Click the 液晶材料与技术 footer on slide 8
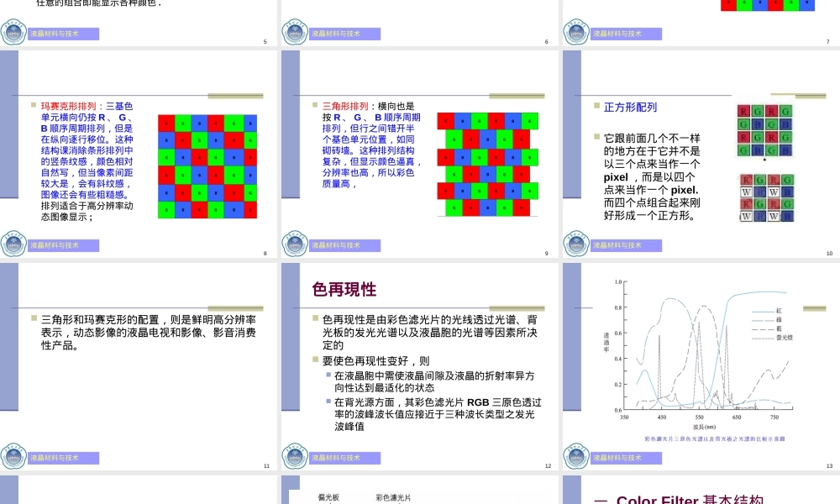The width and height of the screenshot is (840, 504). pyautogui.click(x=63, y=245)
